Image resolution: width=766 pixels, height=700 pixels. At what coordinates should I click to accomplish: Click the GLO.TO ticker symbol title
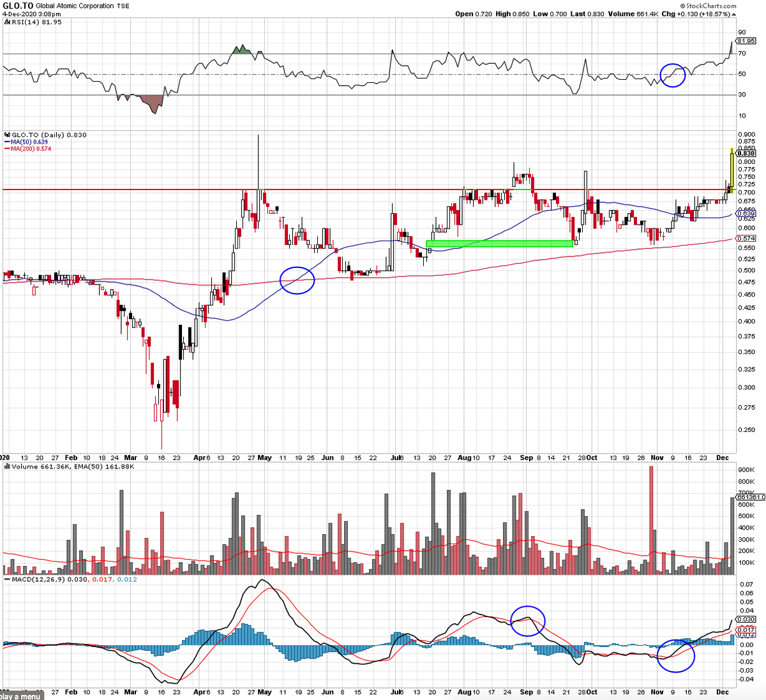pos(18,5)
